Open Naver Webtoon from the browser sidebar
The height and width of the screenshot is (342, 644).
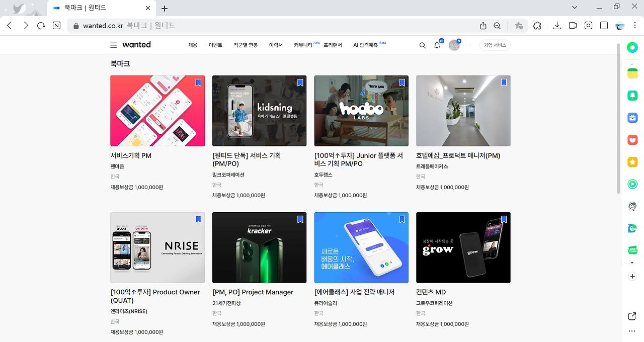pos(632,250)
